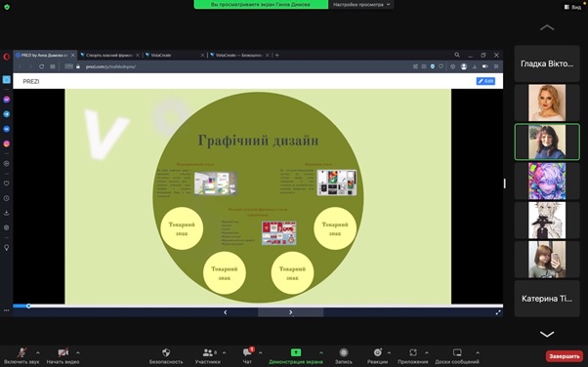Expand the arrow next to Приложения
The height and width of the screenshot is (367, 588).
427,352
